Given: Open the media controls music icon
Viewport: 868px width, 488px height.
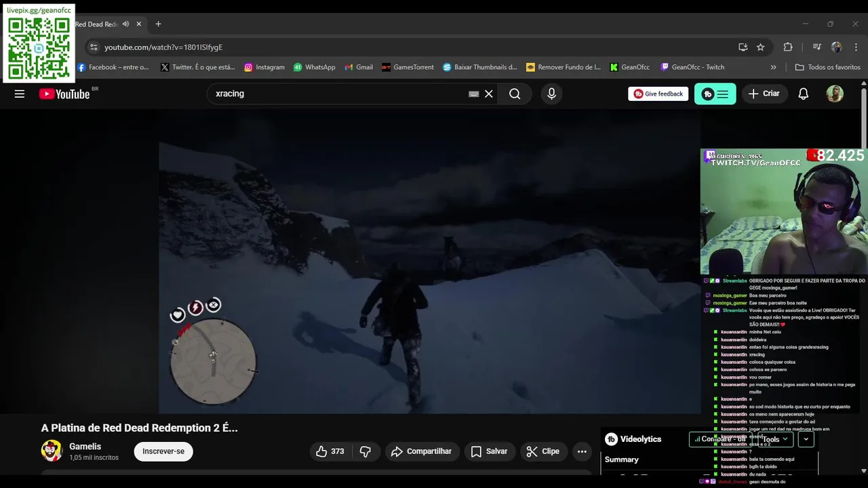Looking at the screenshot, I should coord(816,47).
